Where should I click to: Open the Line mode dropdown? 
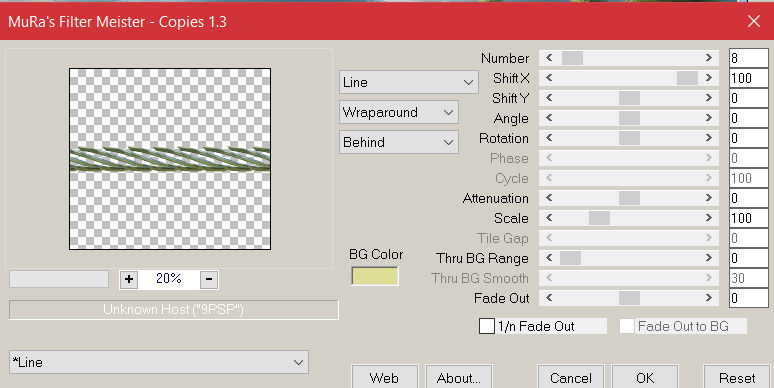409,82
